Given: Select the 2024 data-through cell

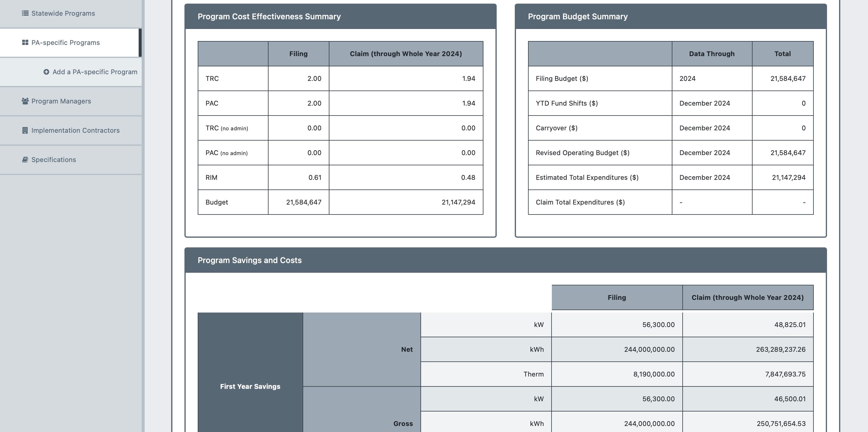Looking at the screenshot, I should coord(712,78).
